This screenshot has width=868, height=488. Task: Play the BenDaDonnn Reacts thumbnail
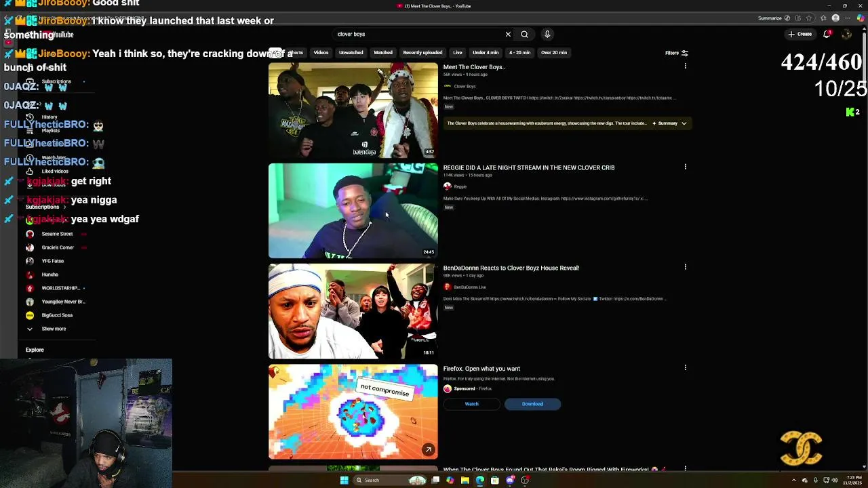pos(353,311)
